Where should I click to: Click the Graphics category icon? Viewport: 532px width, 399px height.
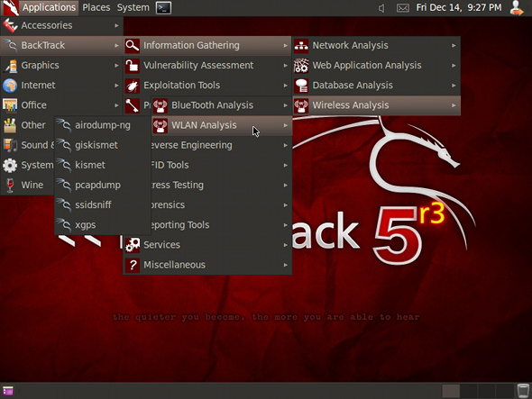(10, 66)
